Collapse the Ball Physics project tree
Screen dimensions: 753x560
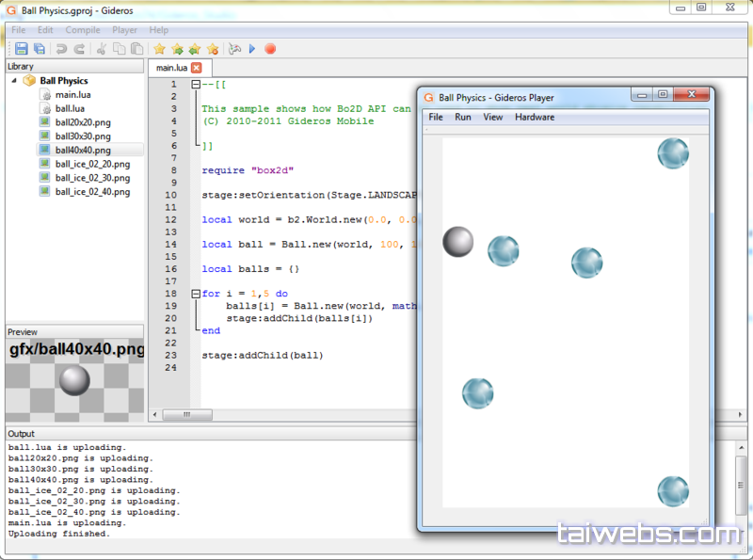coord(14,81)
